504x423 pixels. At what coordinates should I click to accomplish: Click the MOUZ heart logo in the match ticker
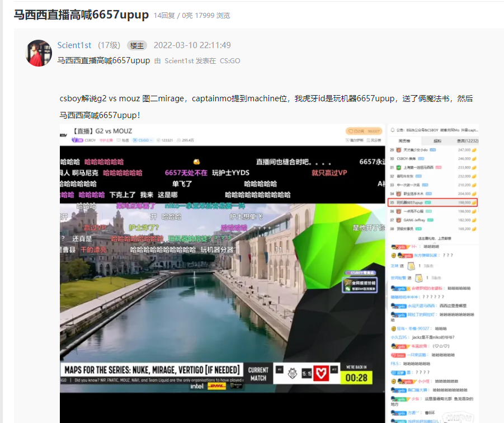pos(321,373)
